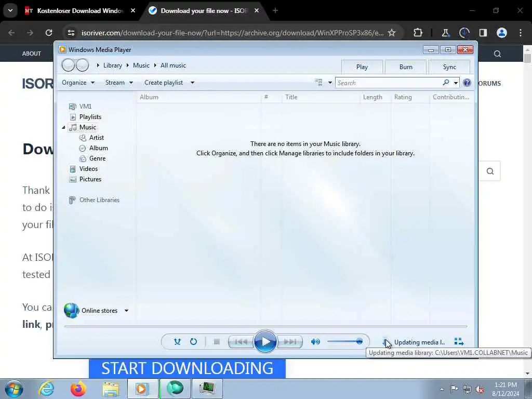Select VM1 in the navigation pane

[x=85, y=106]
